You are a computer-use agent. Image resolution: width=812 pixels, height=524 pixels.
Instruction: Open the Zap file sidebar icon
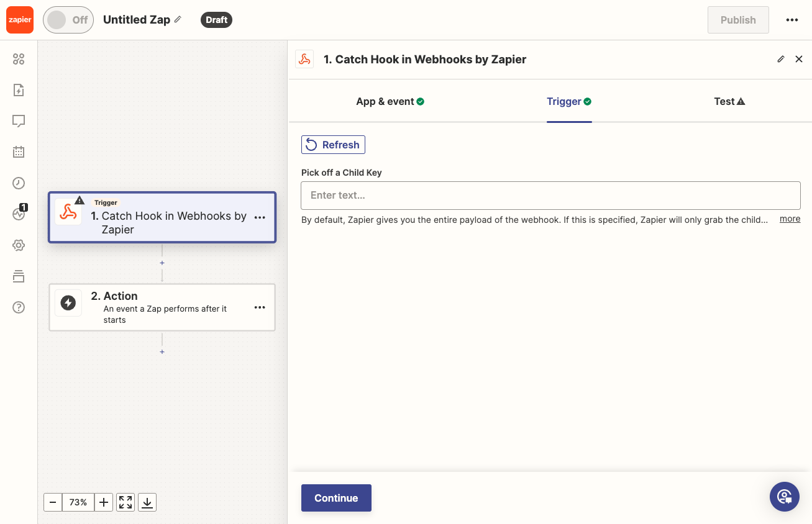[x=19, y=90]
